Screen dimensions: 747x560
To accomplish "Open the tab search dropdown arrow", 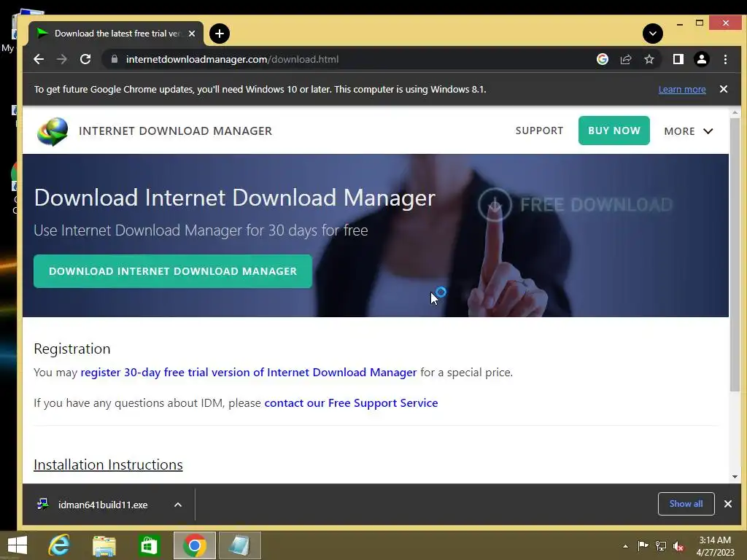I will point(653,34).
